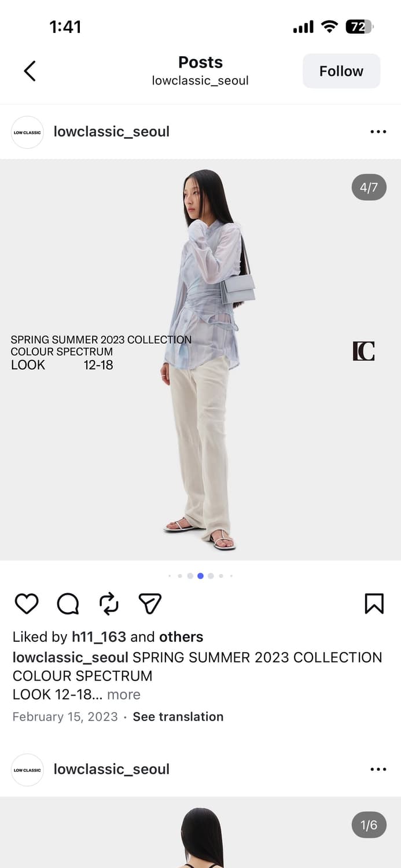Viewport: 401px width, 868px height.
Task: Tap the Low Classic avatar on second post
Action: tap(27, 770)
